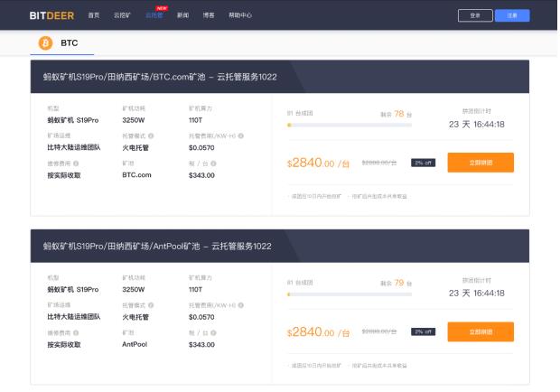Open the 新闻 news menu item
The image size is (560, 392).
pyautogui.click(x=182, y=15)
